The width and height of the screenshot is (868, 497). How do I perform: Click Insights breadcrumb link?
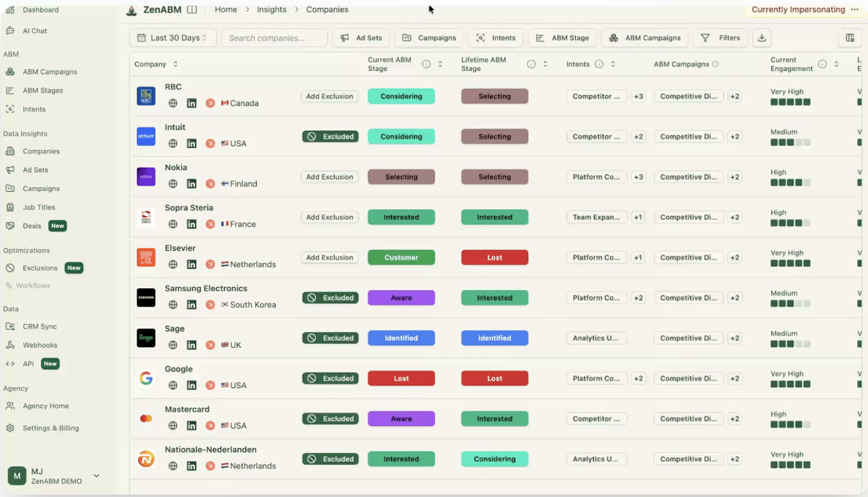pos(272,10)
